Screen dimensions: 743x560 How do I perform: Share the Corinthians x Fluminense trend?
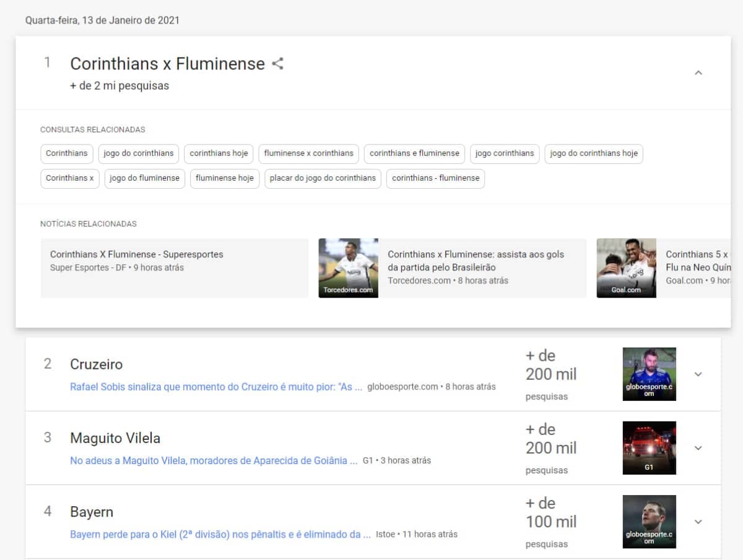point(278,63)
